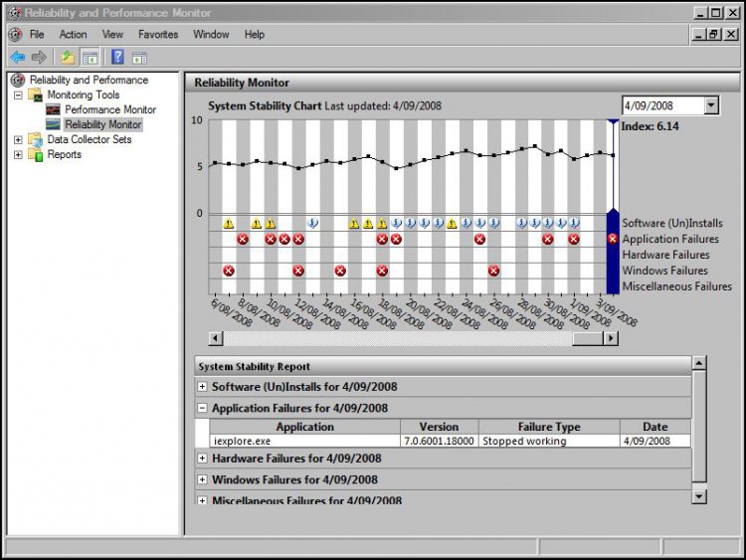Click the Stopped working cell
The height and width of the screenshot is (560, 746).
[x=549, y=441]
